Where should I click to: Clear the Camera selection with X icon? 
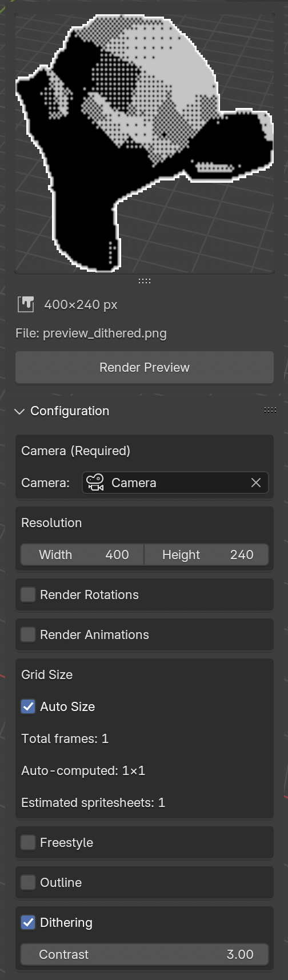256,483
